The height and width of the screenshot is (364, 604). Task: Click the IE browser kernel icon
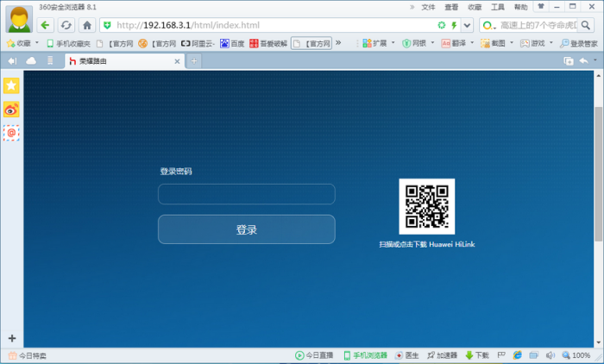(518, 355)
